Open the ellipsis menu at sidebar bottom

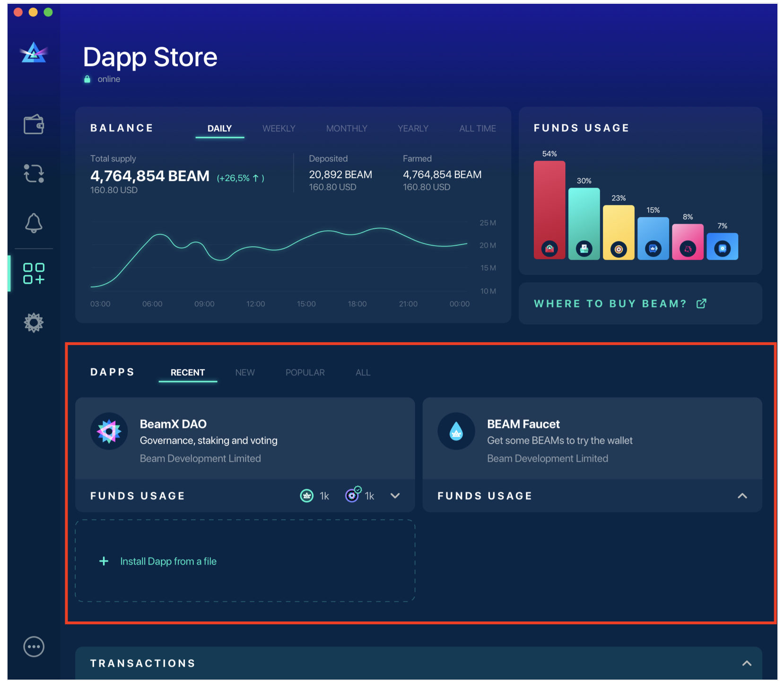pyautogui.click(x=33, y=647)
